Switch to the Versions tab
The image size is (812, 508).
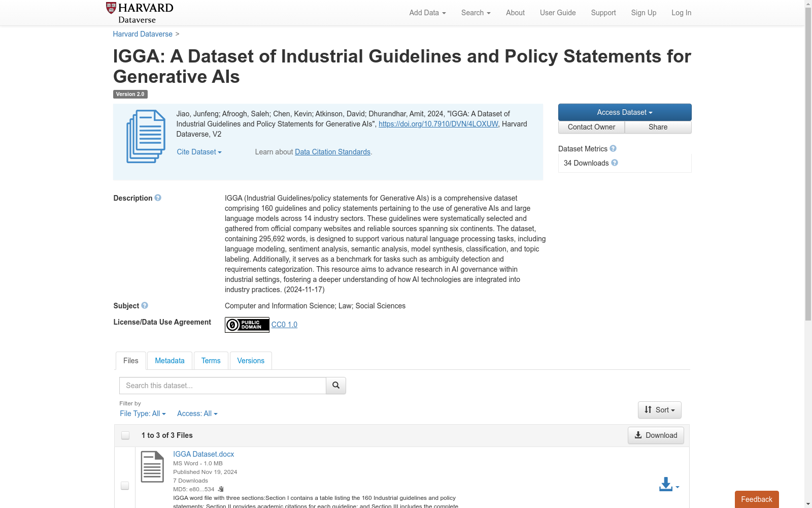pyautogui.click(x=251, y=361)
